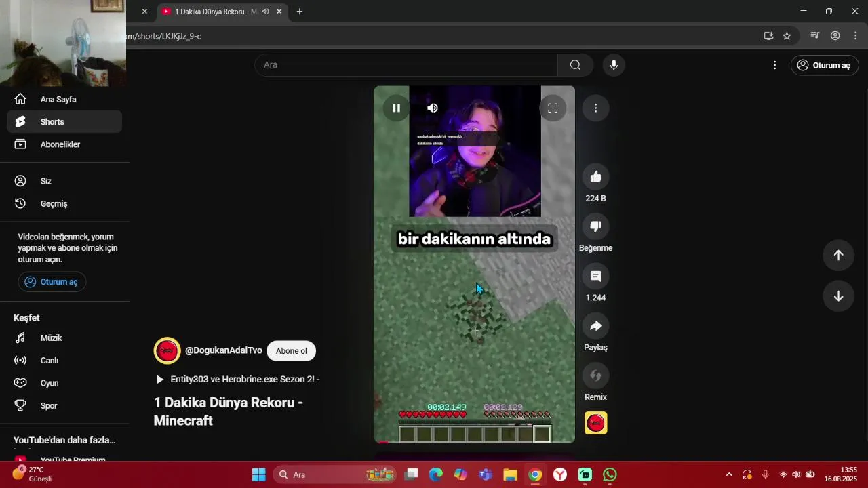Open File Explorer from taskbar
The height and width of the screenshot is (488, 868).
tap(510, 474)
